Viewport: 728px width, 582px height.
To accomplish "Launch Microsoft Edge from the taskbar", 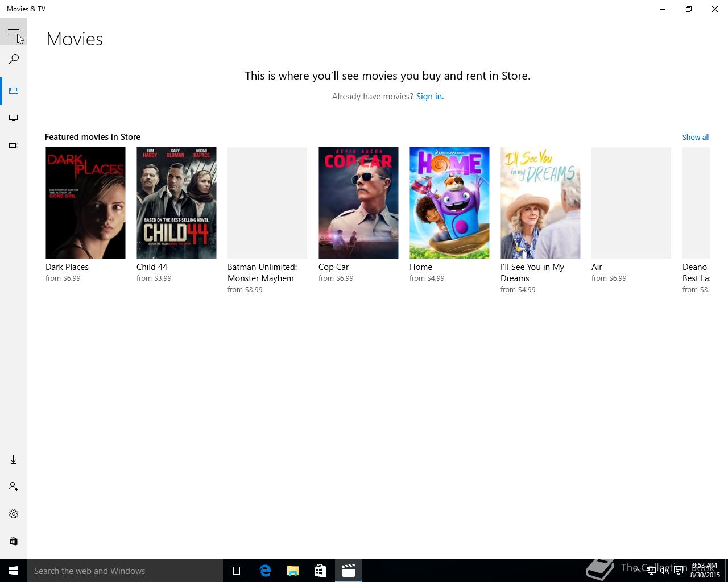I will [x=265, y=571].
